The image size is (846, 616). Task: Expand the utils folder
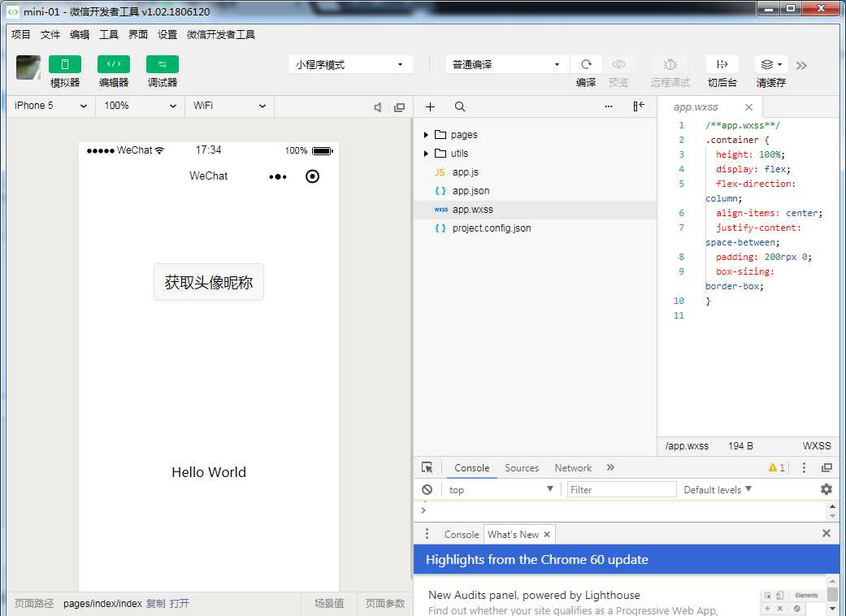point(426,154)
